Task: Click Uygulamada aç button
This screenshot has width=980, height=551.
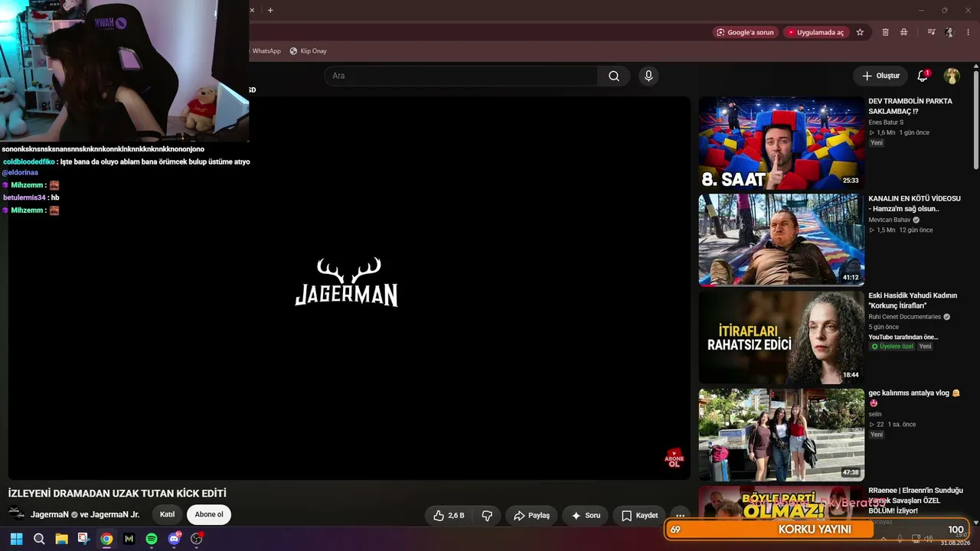Action: pos(816,32)
